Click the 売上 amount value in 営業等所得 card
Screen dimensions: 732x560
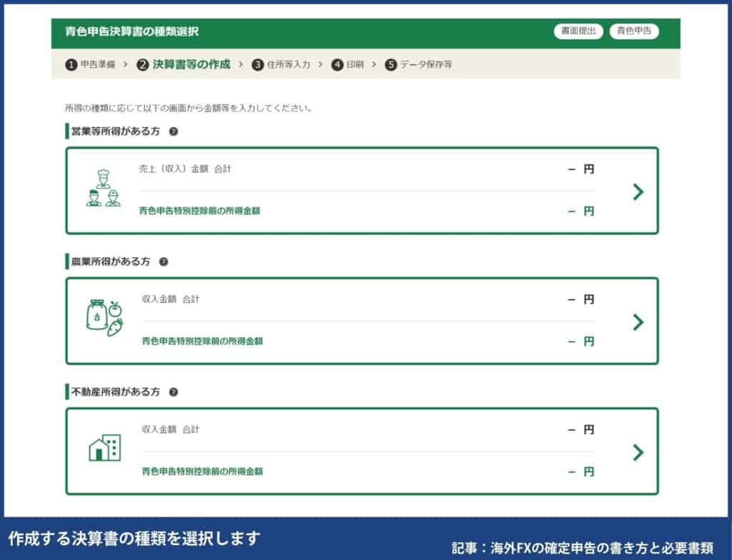580,169
